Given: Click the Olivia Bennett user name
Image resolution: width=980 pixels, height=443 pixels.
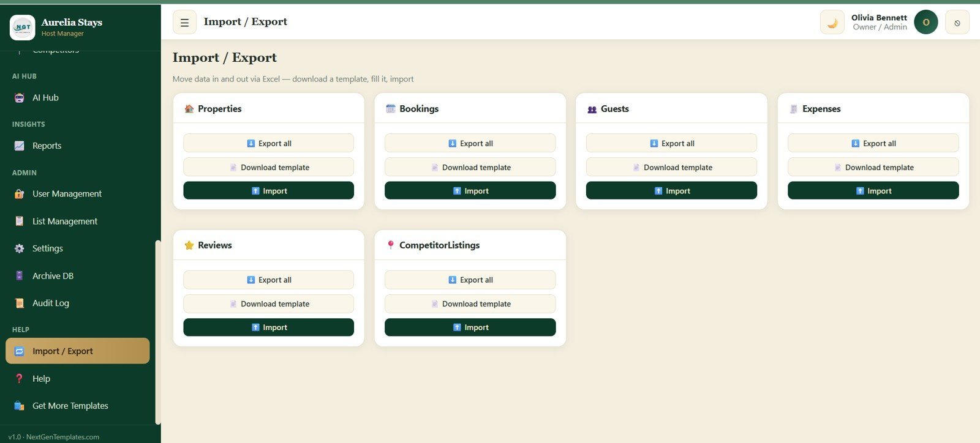Looking at the screenshot, I should pyautogui.click(x=879, y=18).
